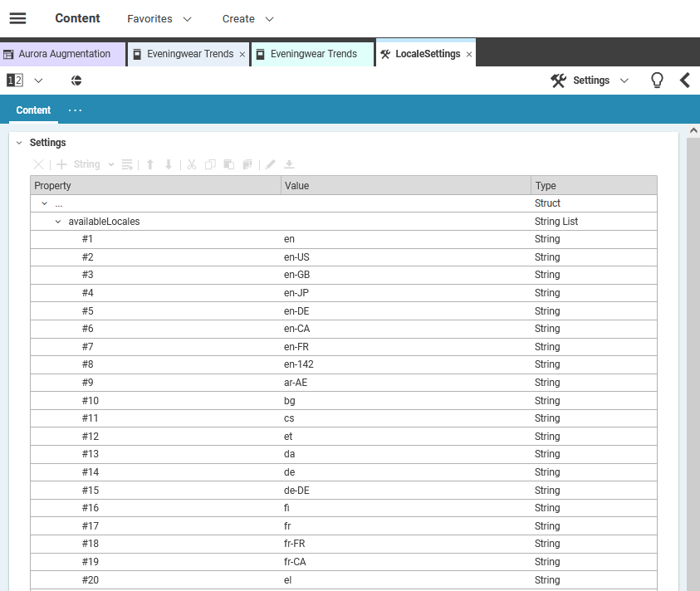
Task: Click the move down arrow icon
Action: click(169, 164)
